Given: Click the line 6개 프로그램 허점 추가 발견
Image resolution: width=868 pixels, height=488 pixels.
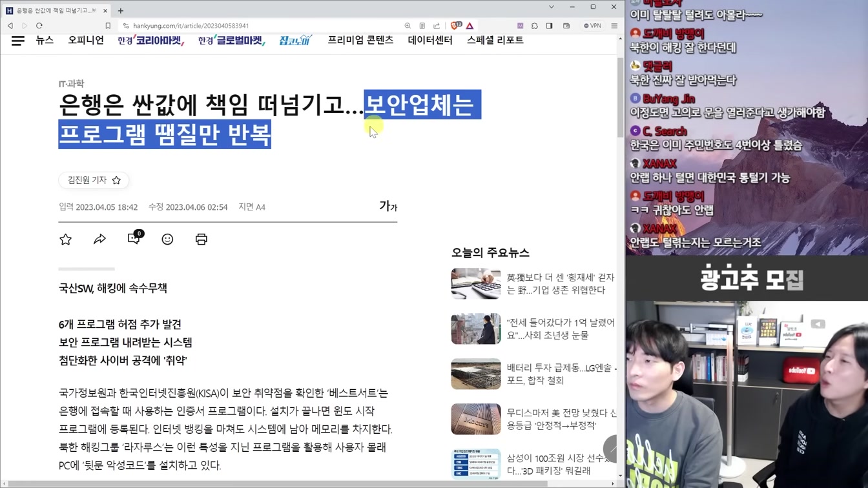Looking at the screenshot, I should [120, 324].
